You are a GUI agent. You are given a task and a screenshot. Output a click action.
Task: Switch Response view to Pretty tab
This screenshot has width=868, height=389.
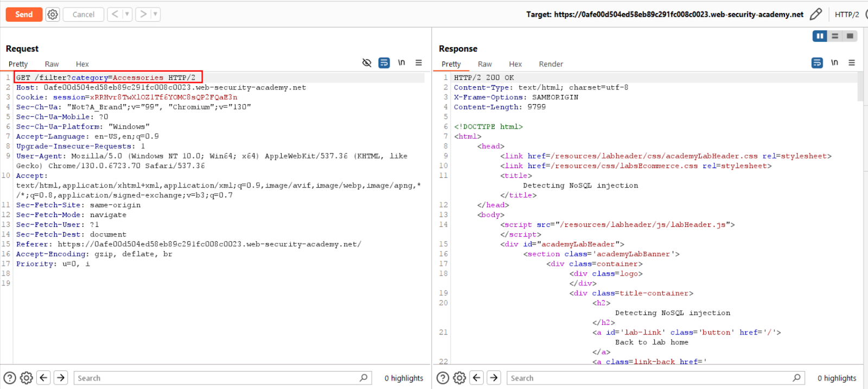pos(451,64)
